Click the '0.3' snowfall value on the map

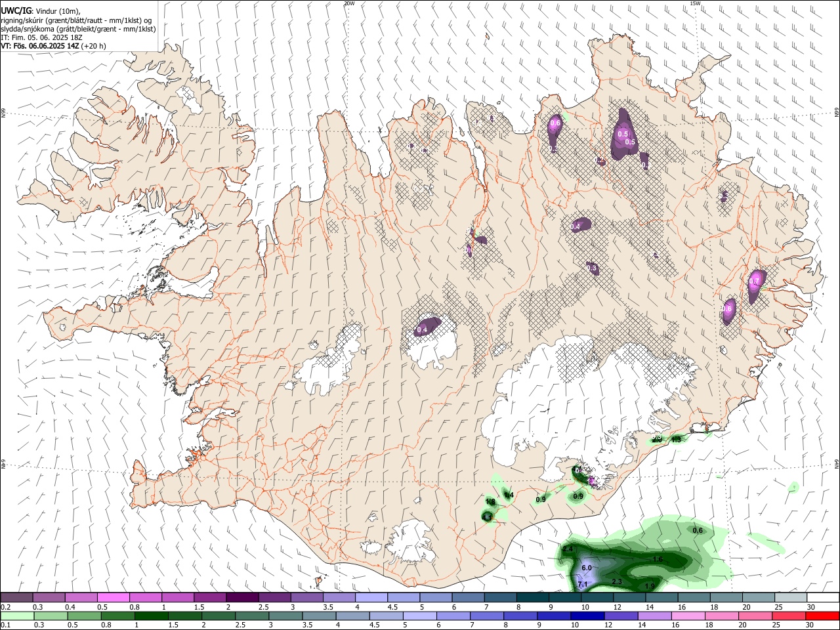coord(592,268)
